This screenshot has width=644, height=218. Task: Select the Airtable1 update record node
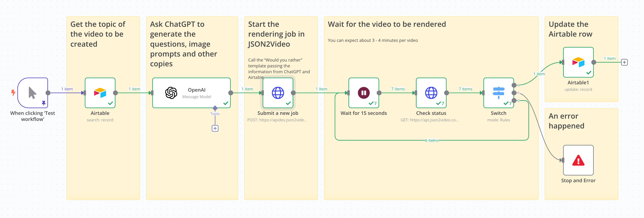(x=578, y=62)
